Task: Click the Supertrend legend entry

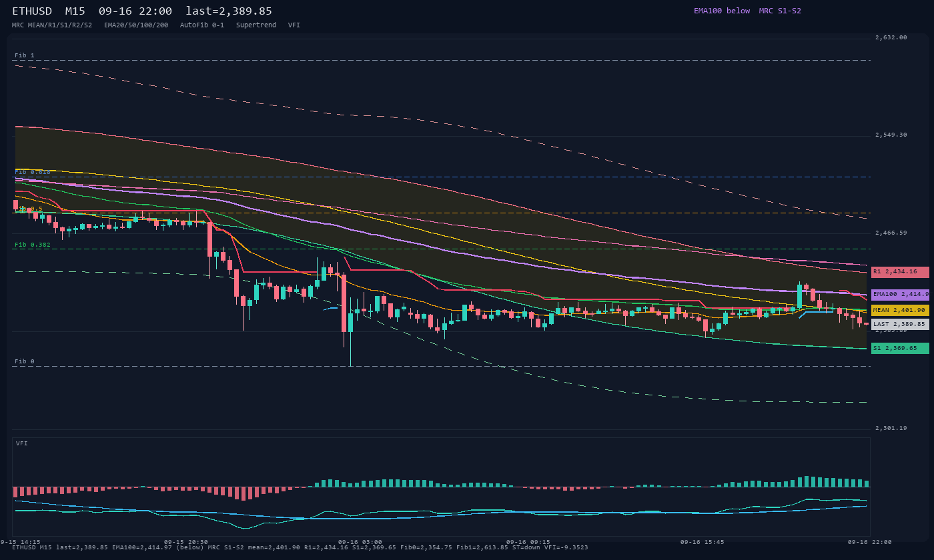Action: pyautogui.click(x=256, y=25)
